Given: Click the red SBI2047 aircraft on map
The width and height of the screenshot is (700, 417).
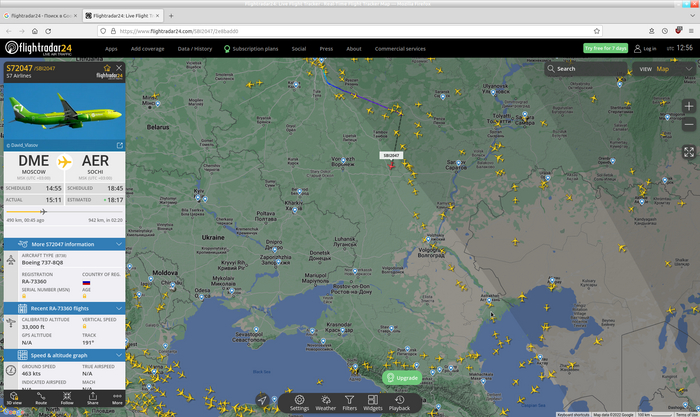Looking at the screenshot, I should 391,166.
